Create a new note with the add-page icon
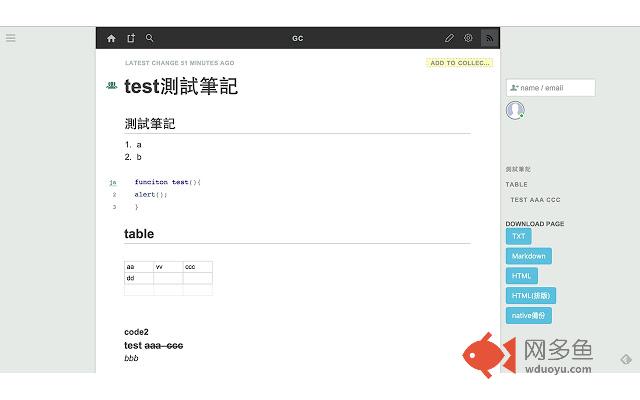Screen dimensions: 640x400 (131, 38)
